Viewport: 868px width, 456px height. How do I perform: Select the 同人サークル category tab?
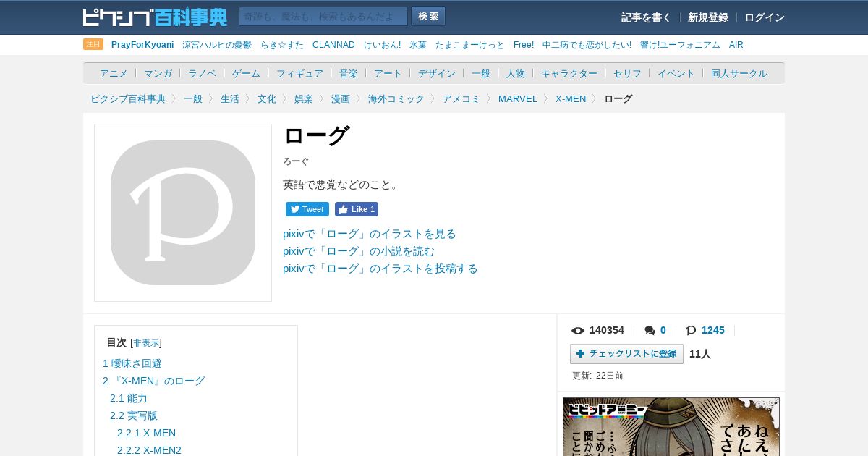pos(739,73)
